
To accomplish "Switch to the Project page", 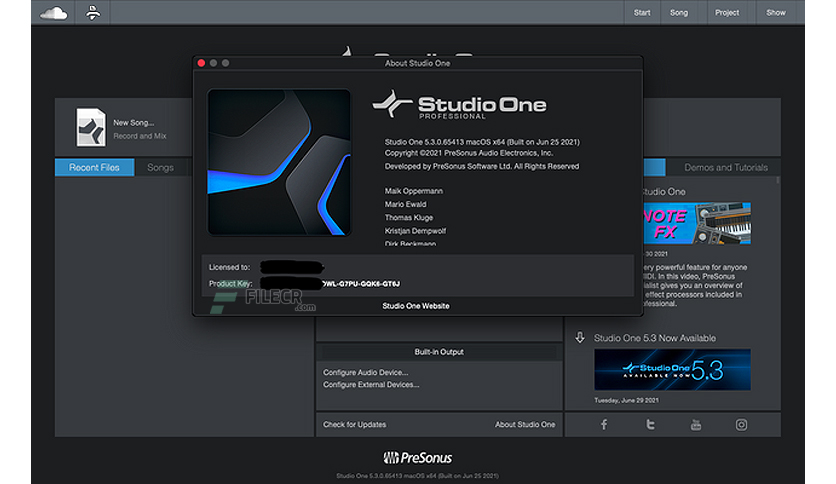I will point(727,12).
